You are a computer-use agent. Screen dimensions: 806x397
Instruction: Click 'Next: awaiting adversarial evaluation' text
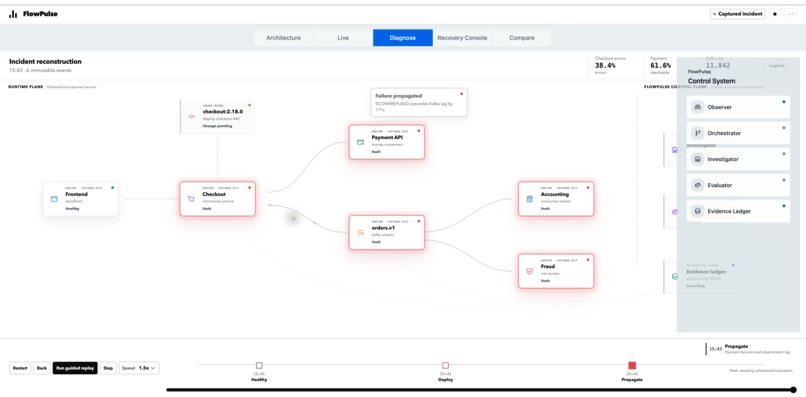[760, 370]
